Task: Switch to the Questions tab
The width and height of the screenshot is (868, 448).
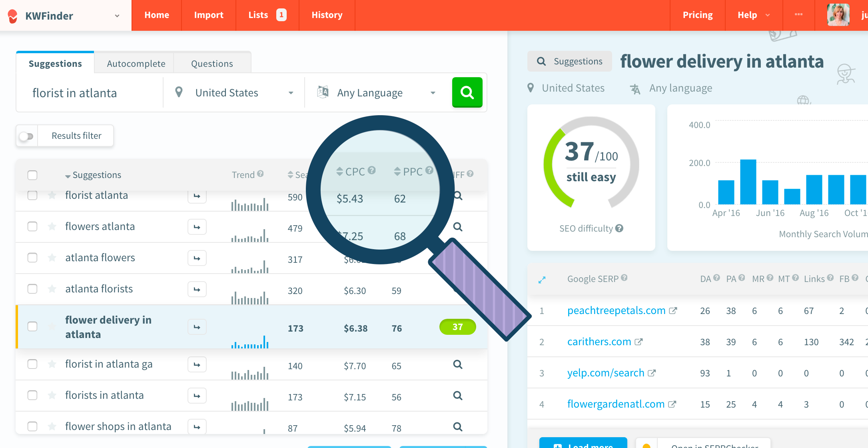Action: [x=212, y=64]
